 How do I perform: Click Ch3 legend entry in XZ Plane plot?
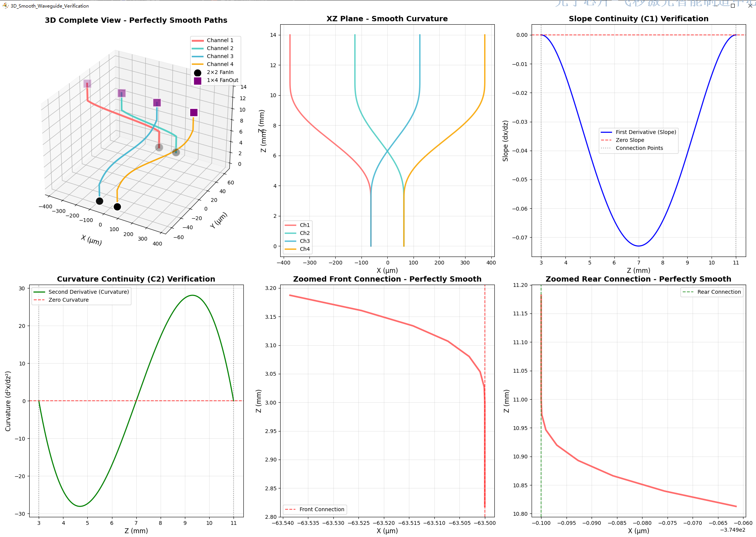[305, 241]
